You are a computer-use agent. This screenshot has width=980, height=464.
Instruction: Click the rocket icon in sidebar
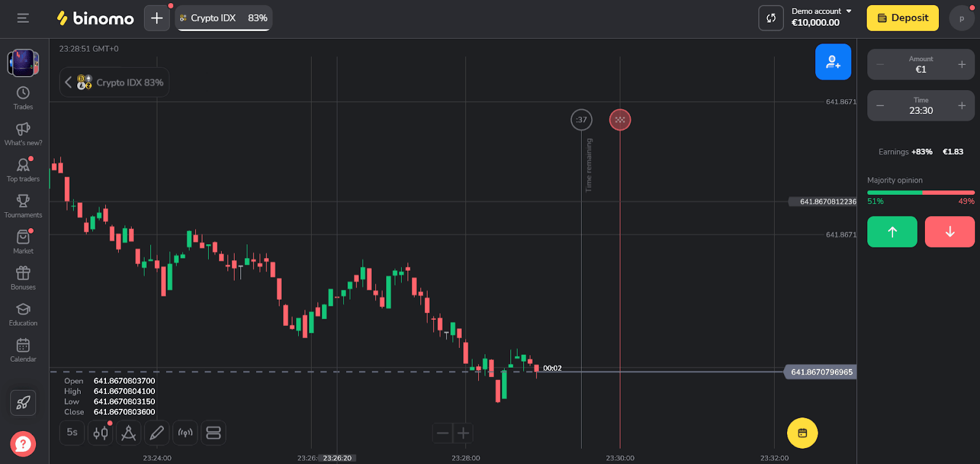(x=23, y=403)
